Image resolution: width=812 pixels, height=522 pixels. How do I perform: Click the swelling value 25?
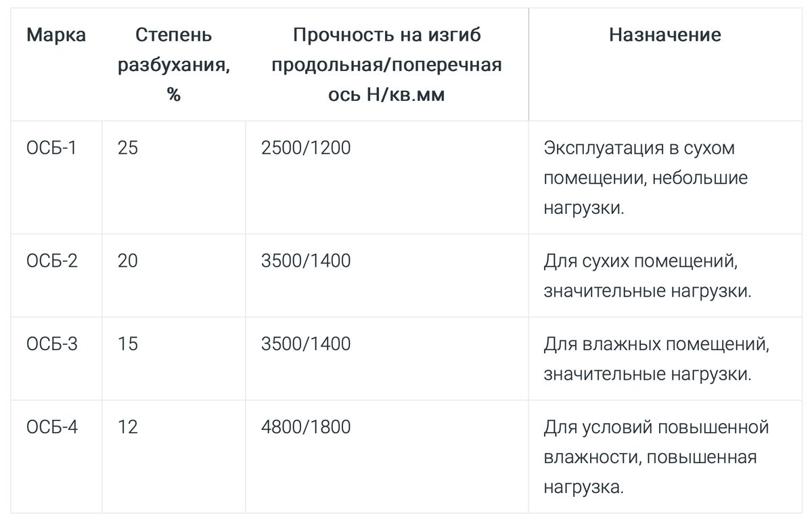point(127,148)
